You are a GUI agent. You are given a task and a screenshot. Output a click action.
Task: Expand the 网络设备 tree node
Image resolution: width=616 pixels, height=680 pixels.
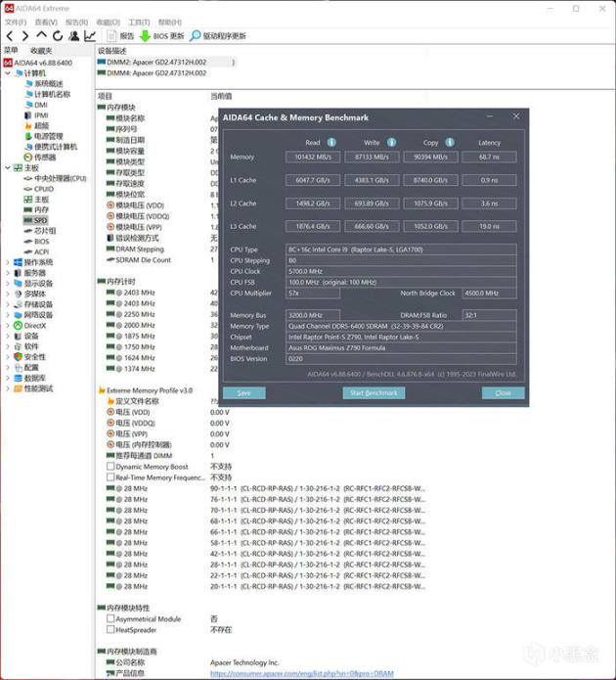(8, 315)
